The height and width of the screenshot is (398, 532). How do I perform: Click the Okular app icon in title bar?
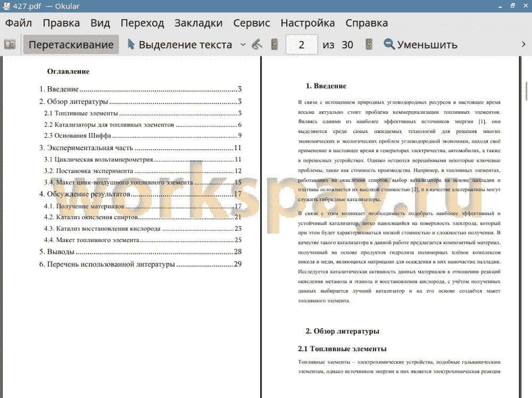pyautogui.click(x=6, y=6)
